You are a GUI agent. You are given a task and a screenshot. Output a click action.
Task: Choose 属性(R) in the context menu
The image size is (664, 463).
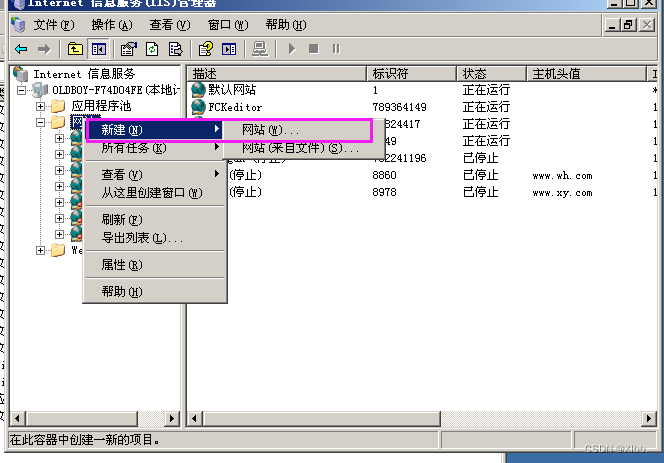click(155, 265)
